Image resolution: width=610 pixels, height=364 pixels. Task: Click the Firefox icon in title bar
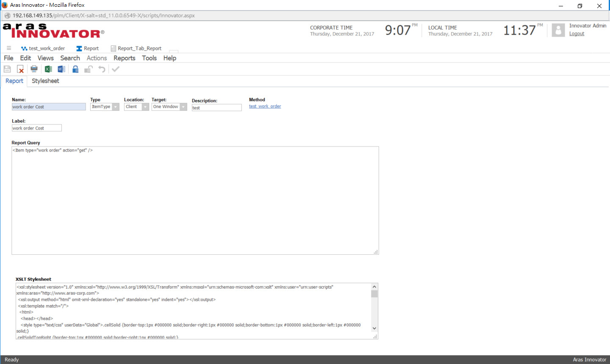pos(5,5)
